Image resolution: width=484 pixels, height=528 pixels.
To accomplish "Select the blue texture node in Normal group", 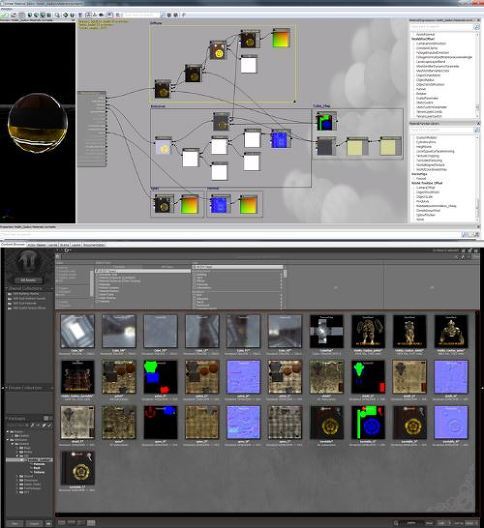I will [220, 204].
